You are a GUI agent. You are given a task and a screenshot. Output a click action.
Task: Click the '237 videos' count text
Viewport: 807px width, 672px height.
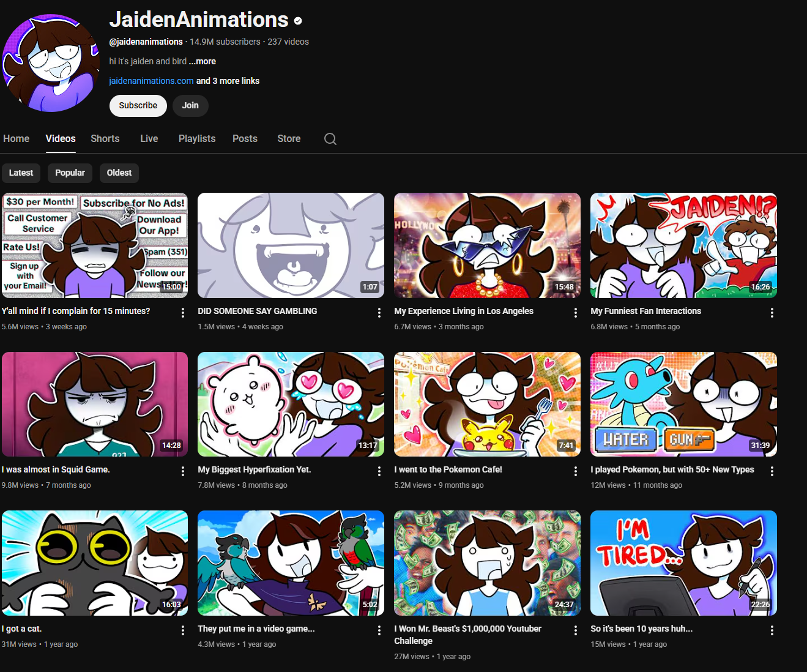288,42
